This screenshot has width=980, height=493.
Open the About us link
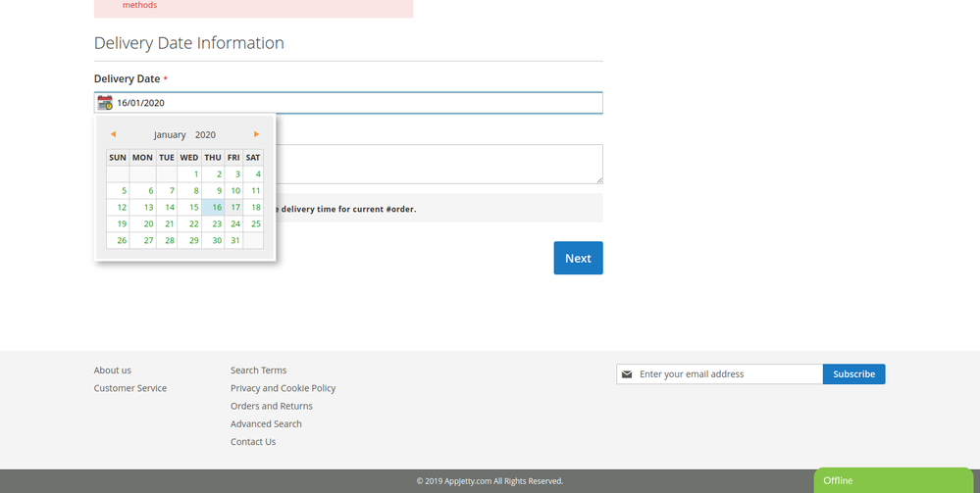pyautogui.click(x=113, y=370)
